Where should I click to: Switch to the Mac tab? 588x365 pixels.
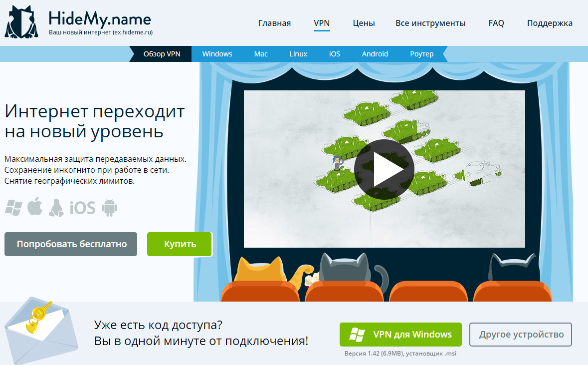261,54
